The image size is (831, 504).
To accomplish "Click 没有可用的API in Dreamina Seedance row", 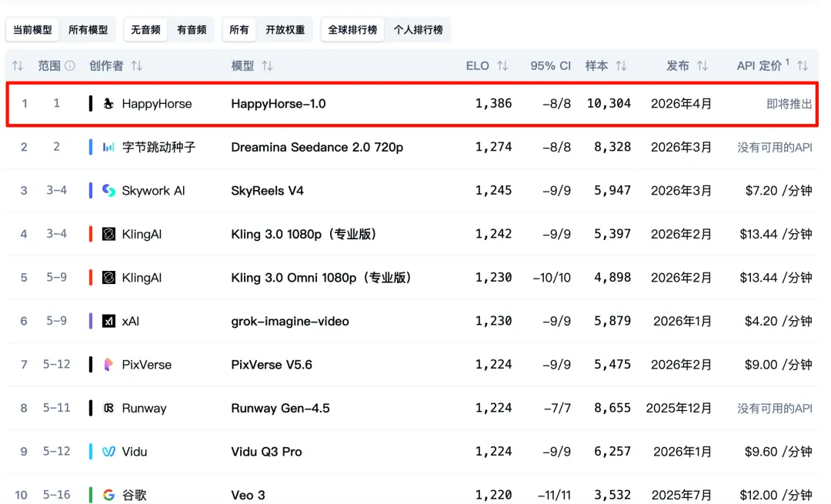I will pos(774,147).
